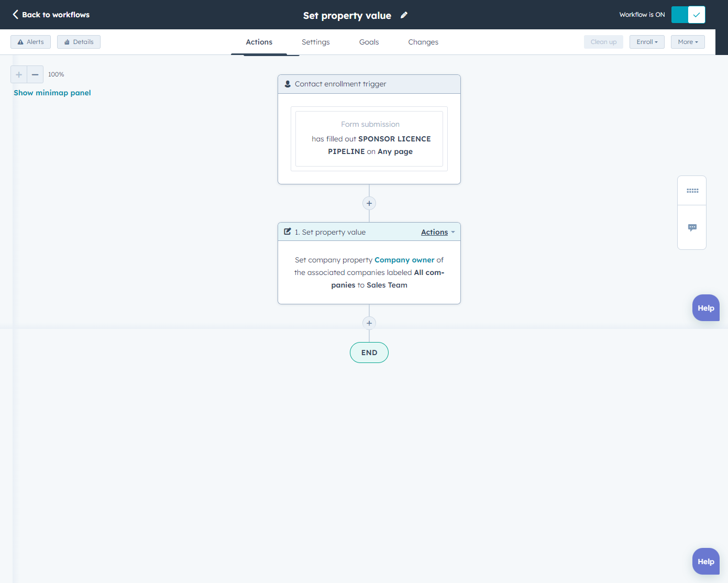This screenshot has width=728, height=583.
Task: Add a step after the enrollment trigger
Action: [x=369, y=203]
